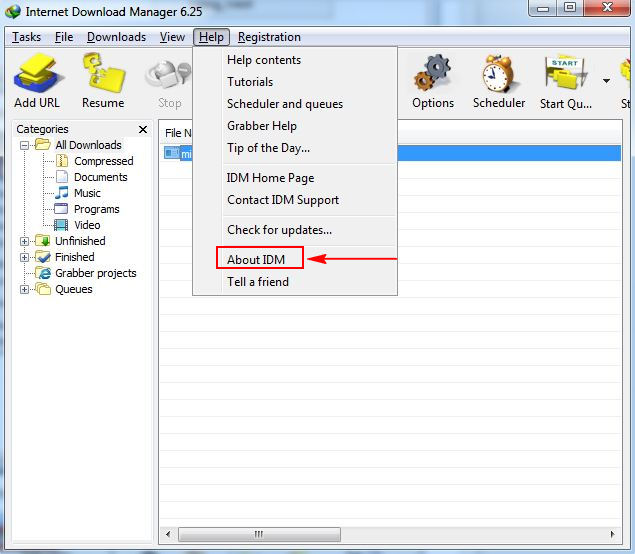The image size is (635, 554).
Task: Select Documents category label
Action: (100, 177)
